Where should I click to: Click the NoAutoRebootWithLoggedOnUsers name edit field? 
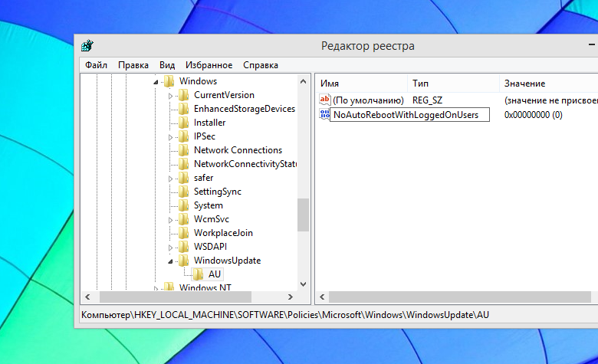pyautogui.click(x=409, y=115)
